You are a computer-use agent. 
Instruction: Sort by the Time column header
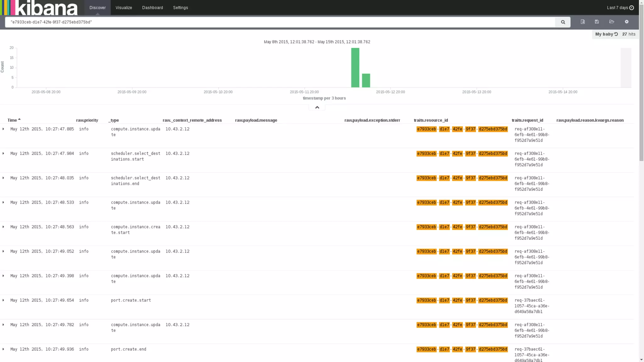12,120
